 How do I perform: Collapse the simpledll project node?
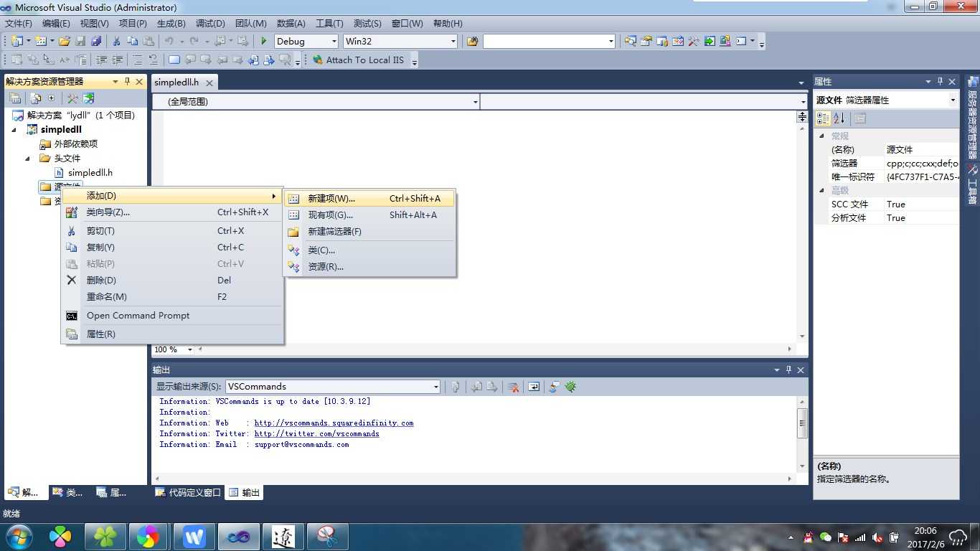[14, 130]
